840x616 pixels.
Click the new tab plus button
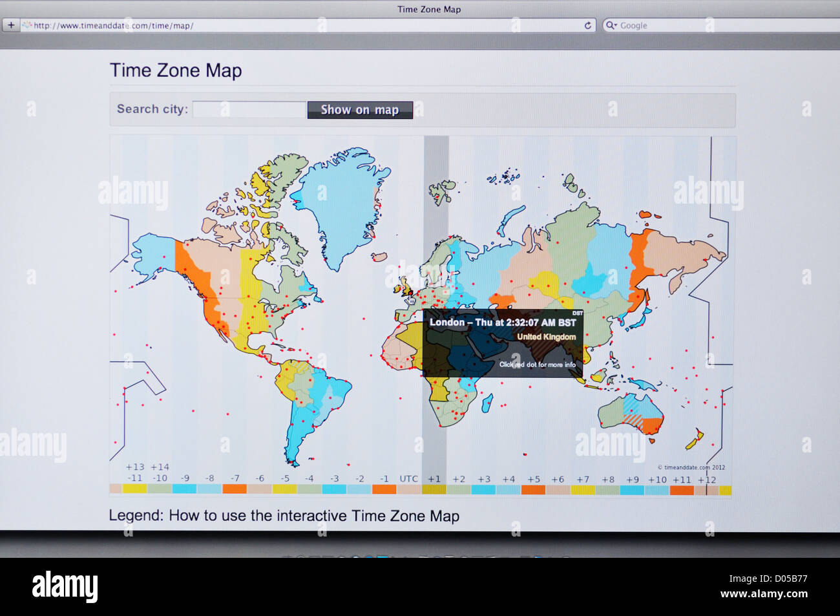pyautogui.click(x=12, y=25)
